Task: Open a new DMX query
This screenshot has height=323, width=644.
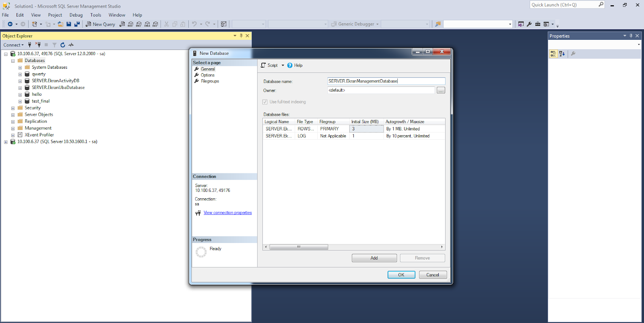Action: click(139, 24)
